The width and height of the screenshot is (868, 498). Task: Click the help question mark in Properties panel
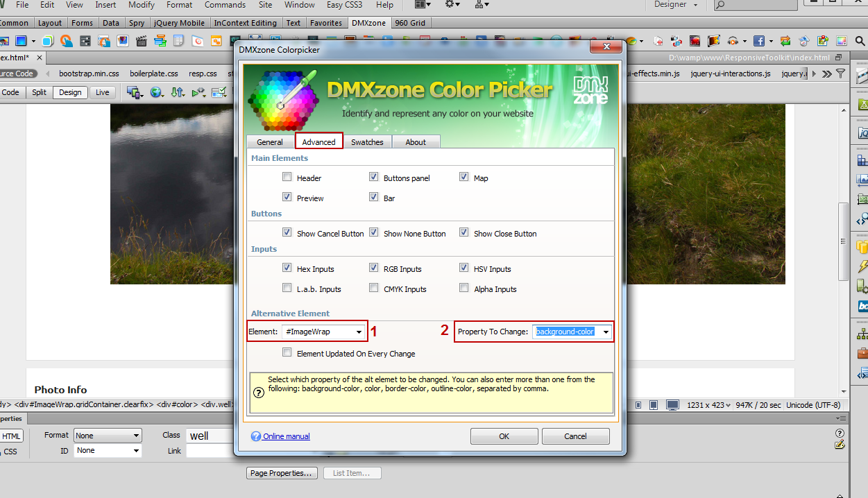pyautogui.click(x=840, y=433)
